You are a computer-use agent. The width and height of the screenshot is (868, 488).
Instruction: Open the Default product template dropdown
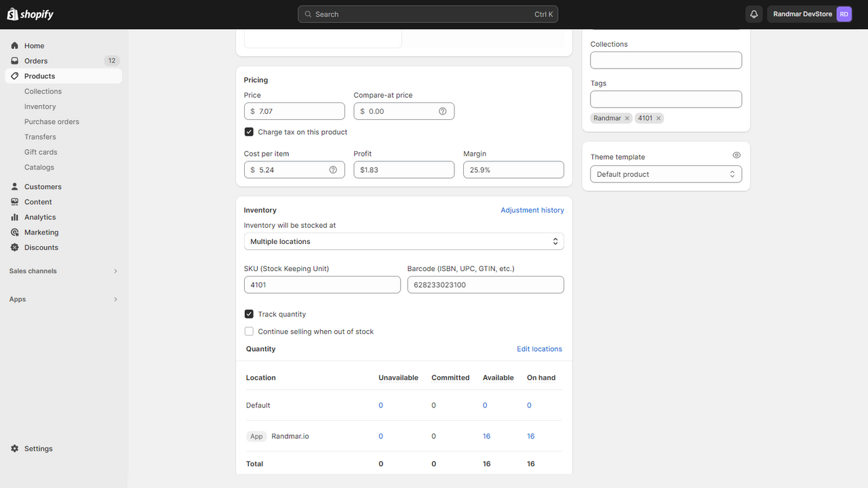coord(666,174)
